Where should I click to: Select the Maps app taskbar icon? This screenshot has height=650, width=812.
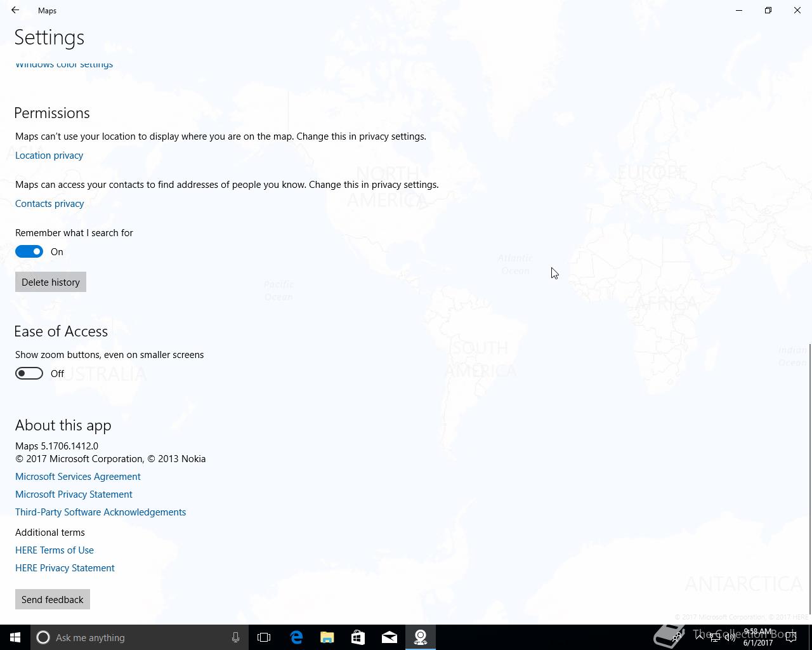click(x=421, y=637)
